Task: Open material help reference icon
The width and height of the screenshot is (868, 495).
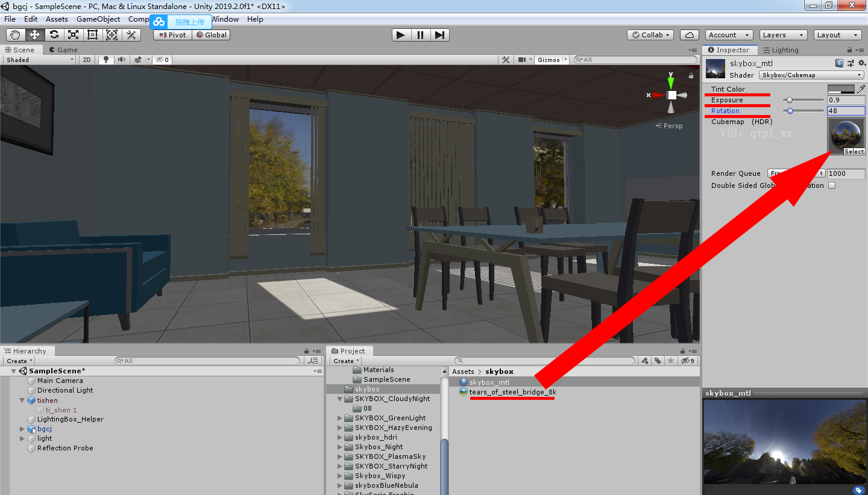Action: 839,63
